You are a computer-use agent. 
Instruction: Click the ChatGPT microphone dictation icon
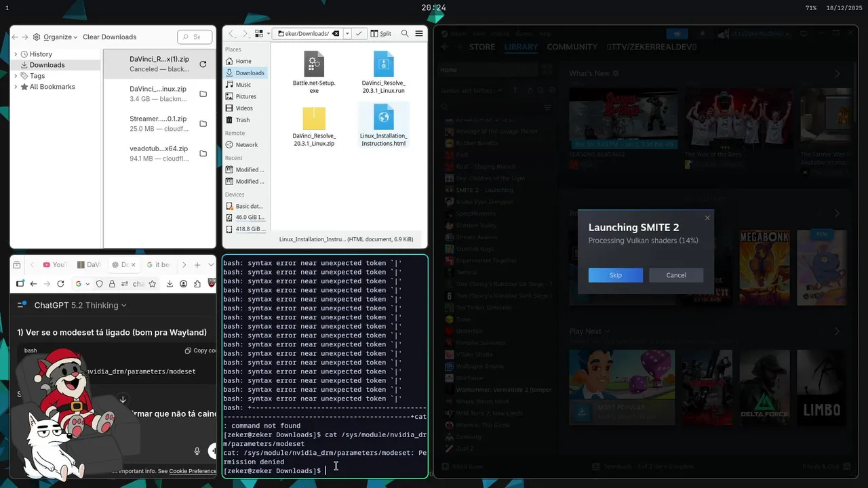pos(197,451)
